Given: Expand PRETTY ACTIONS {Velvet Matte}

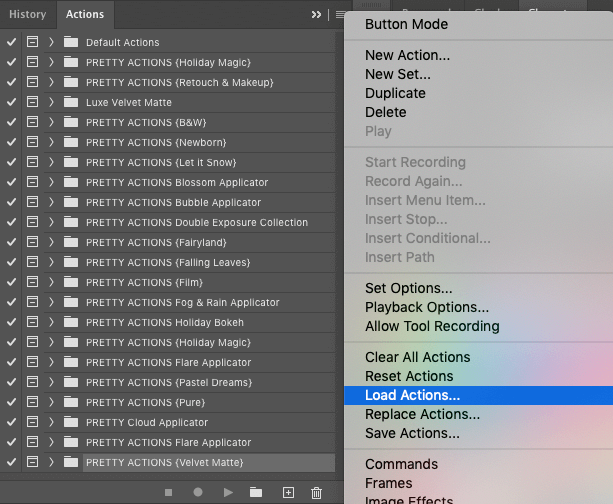Looking at the screenshot, I should coord(51,462).
